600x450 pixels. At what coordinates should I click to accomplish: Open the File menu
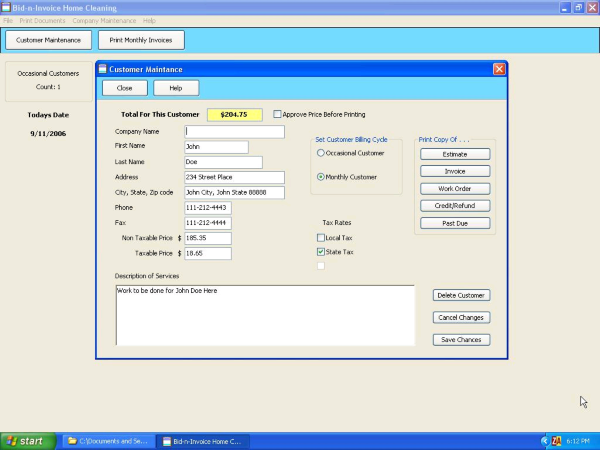(8, 20)
